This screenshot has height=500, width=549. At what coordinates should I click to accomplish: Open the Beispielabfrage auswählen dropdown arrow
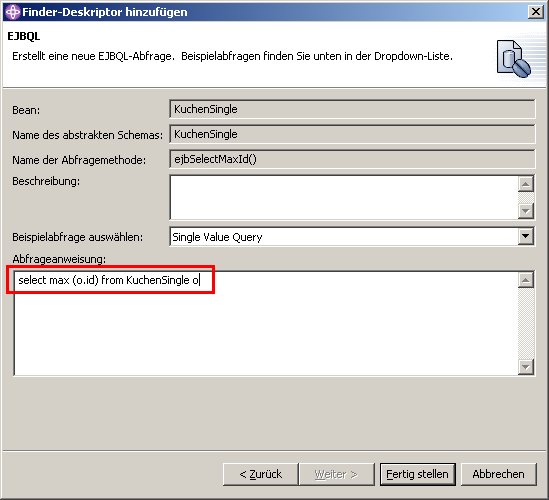526,236
